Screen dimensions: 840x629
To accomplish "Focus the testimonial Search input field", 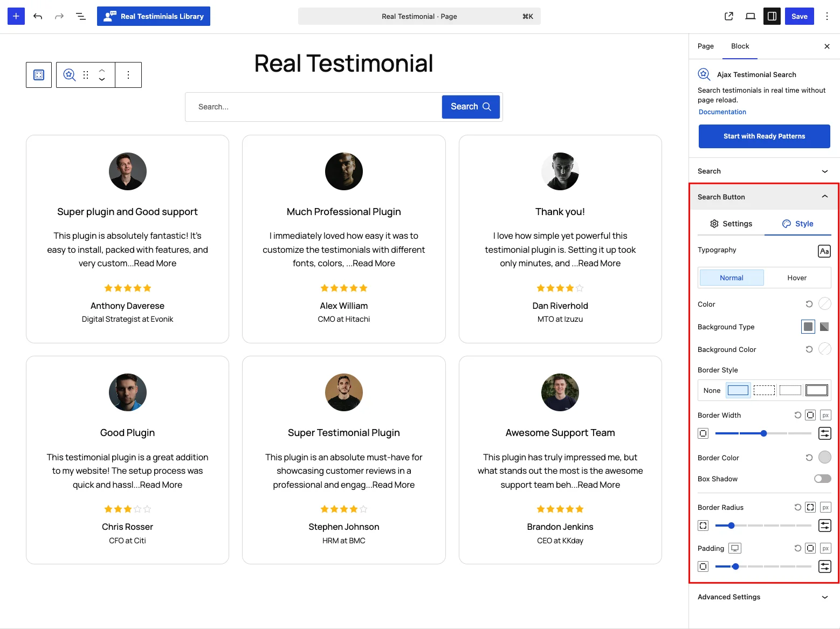I will pyautogui.click(x=314, y=107).
